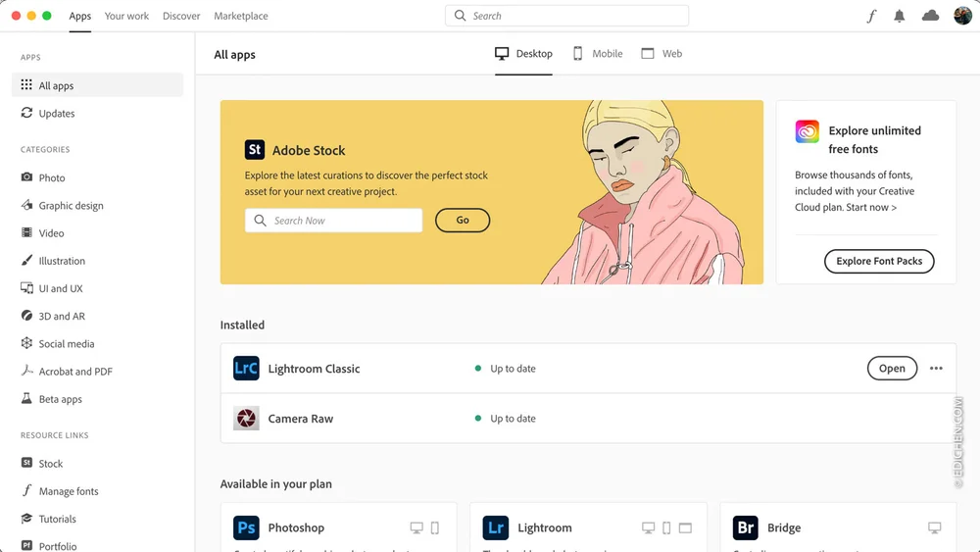The height and width of the screenshot is (552, 980).
Task: Click the Adobe Stock Search Now field
Action: pos(334,220)
